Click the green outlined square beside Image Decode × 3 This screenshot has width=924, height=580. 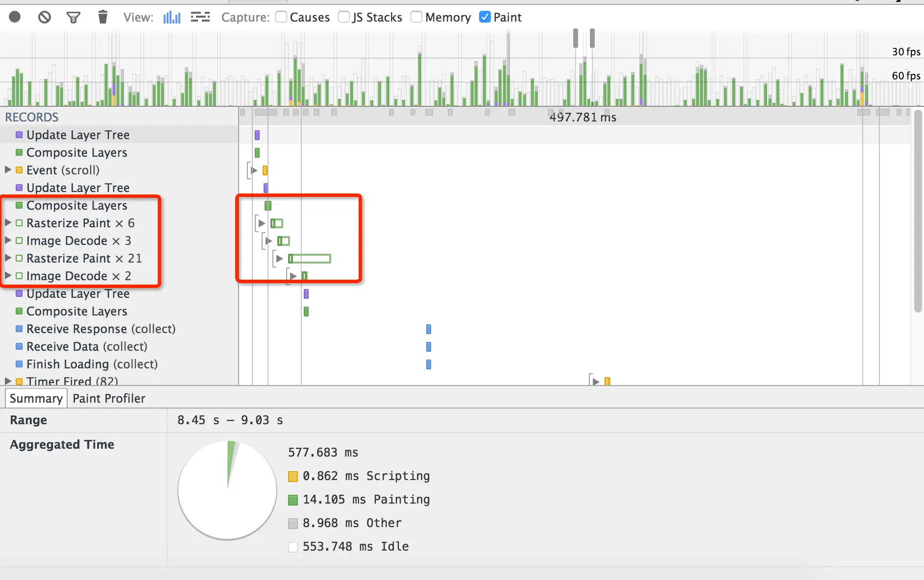(x=19, y=241)
